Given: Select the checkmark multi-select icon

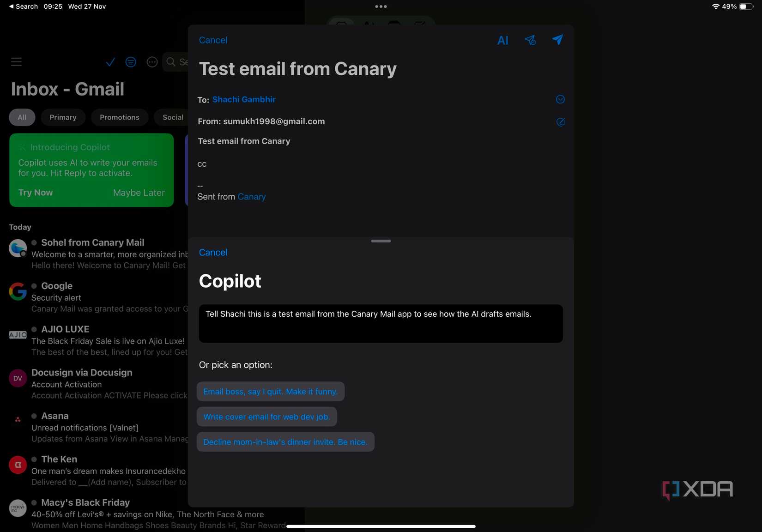Looking at the screenshot, I should pyautogui.click(x=110, y=61).
